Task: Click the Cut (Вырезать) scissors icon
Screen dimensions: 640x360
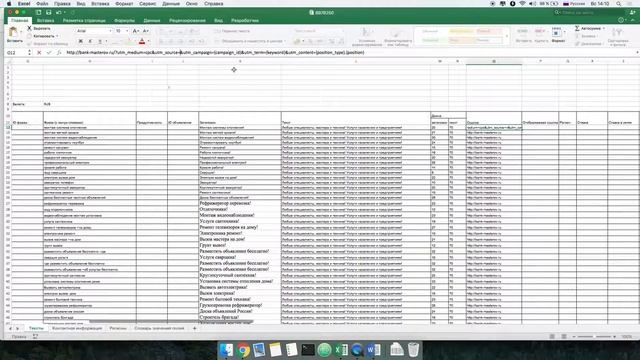Action: pyautogui.click(x=29, y=28)
